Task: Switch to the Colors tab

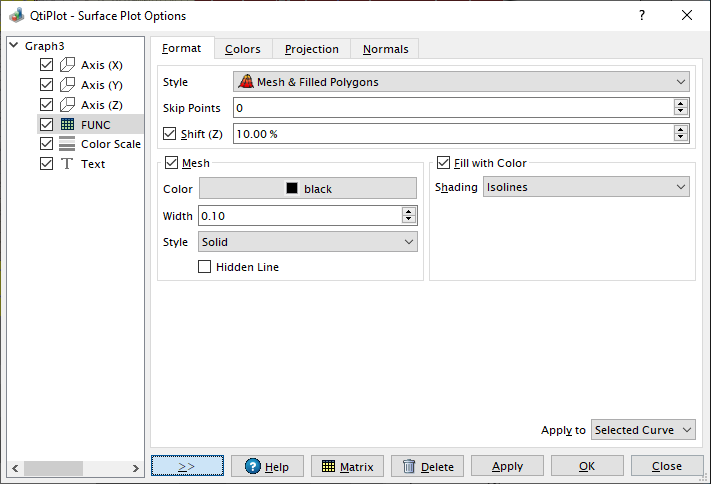Action: (x=242, y=49)
